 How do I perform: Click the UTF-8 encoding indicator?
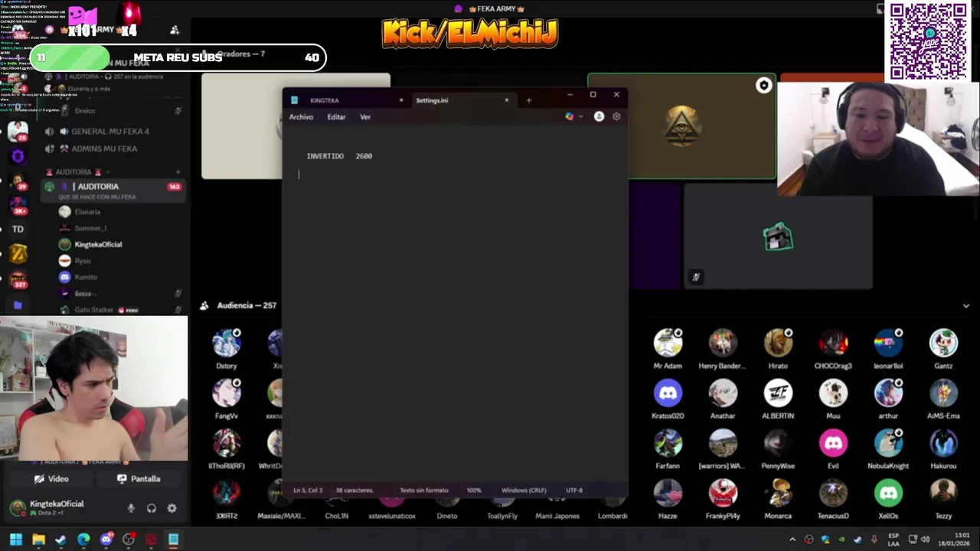tap(574, 491)
